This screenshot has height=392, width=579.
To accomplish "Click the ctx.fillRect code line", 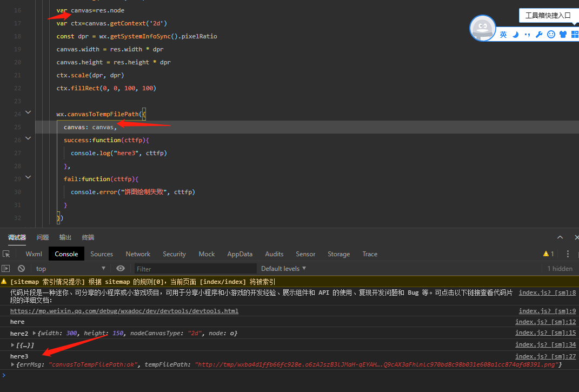I will [107, 88].
